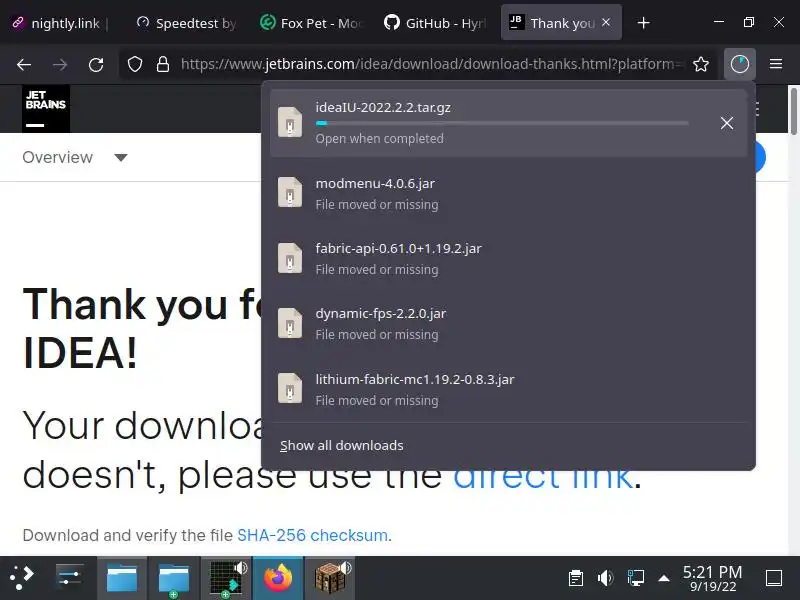The width and height of the screenshot is (800, 600).
Task: Click the address bar URL field
Action: pyautogui.click(x=431, y=64)
